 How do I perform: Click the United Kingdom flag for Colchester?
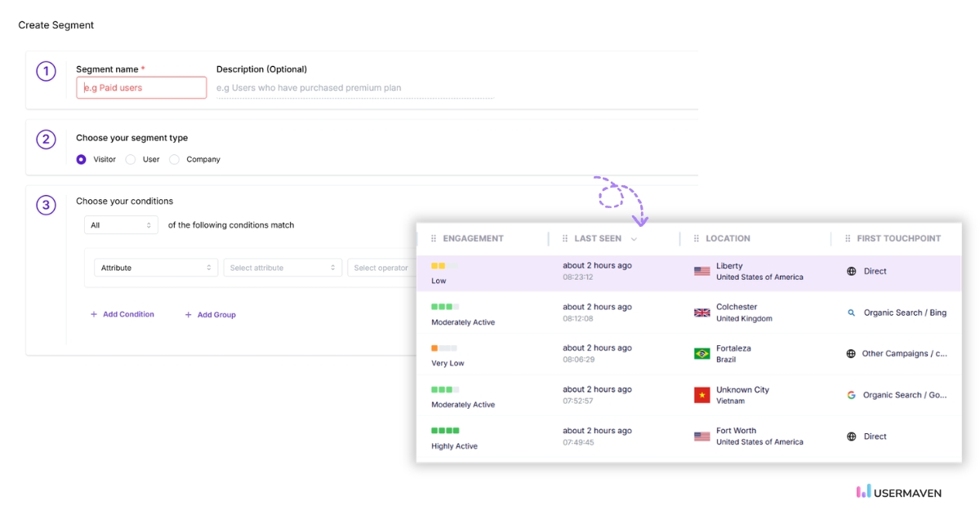[703, 312]
